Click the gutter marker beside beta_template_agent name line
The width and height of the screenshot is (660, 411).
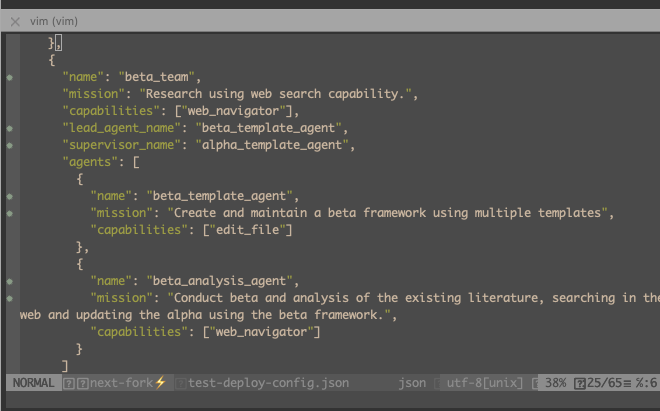(10, 197)
